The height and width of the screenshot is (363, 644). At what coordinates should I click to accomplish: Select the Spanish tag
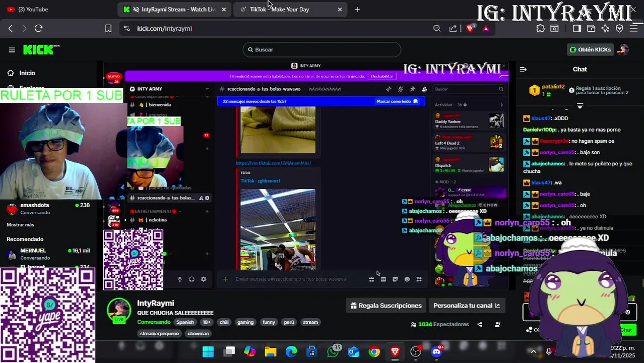tap(185, 322)
